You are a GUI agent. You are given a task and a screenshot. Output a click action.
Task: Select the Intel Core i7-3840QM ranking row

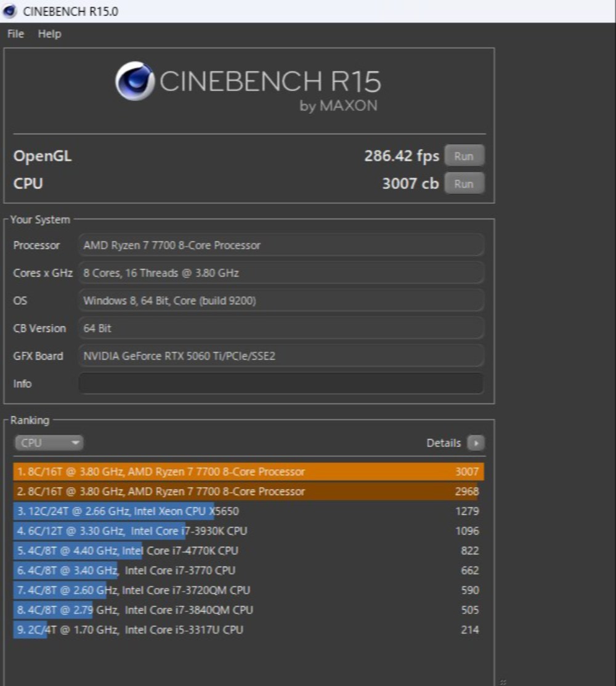pyautogui.click(x=248, y=610)
